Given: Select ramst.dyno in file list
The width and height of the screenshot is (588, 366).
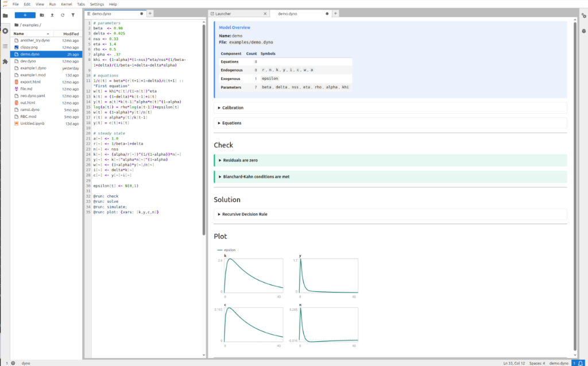Looking at the screenshot, I should (x=46, y=110).
